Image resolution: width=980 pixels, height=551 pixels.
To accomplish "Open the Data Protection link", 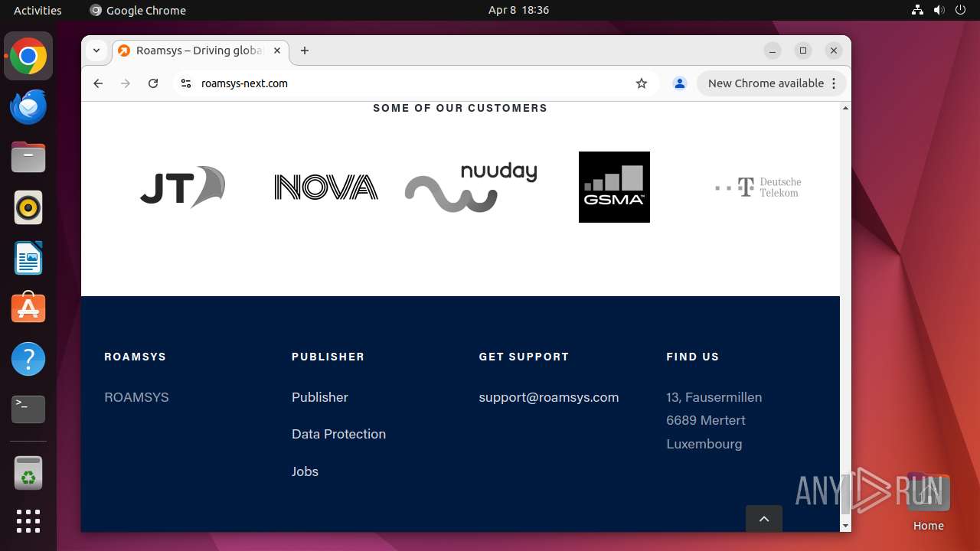I will [338, 434].
